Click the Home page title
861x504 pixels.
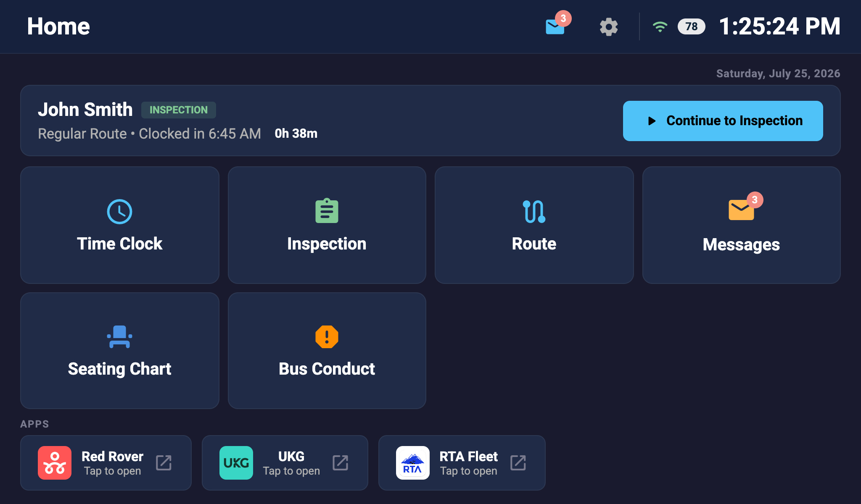point(58,26)
